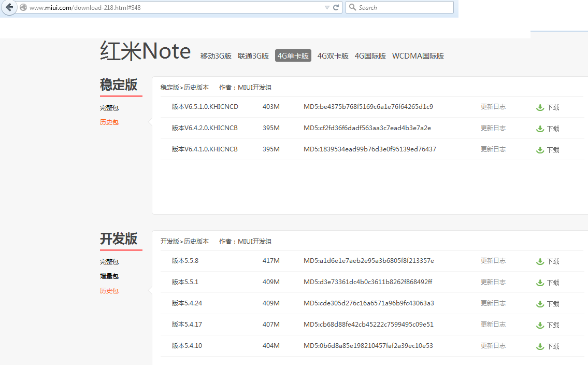Select 增量包 under 开发版
This screenshot has width=588, height=365.
(x=109, y=276)
